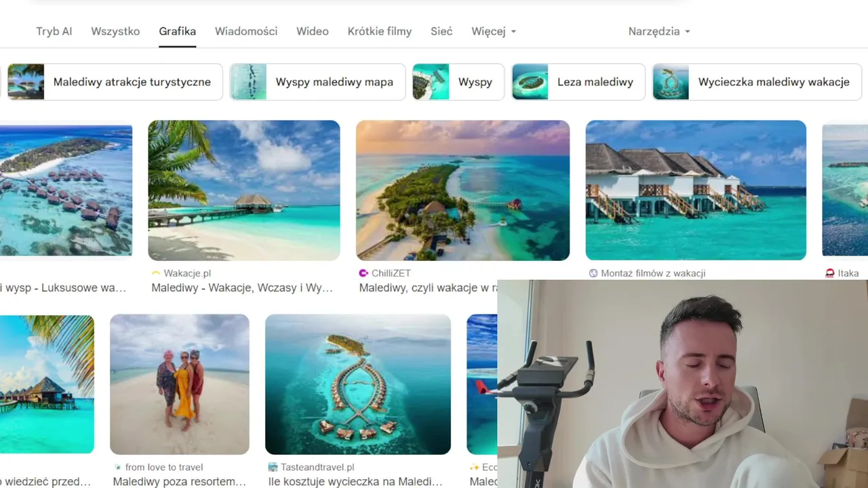Open the white overwater villas image
Viewport: 868px width, 488px height.
tap(696, 190)
